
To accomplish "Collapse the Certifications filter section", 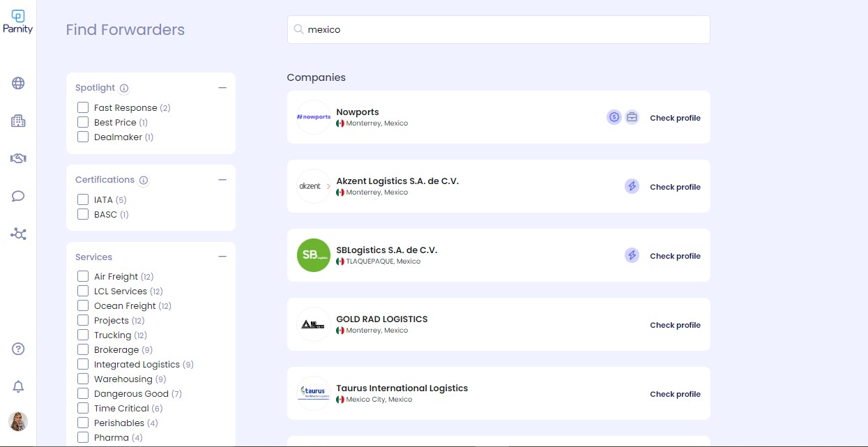I will click(222, 180).
